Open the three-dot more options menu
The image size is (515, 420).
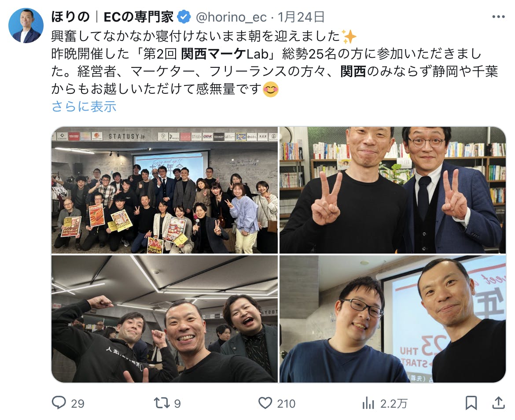pyautogui.click(x=498, y=17)
